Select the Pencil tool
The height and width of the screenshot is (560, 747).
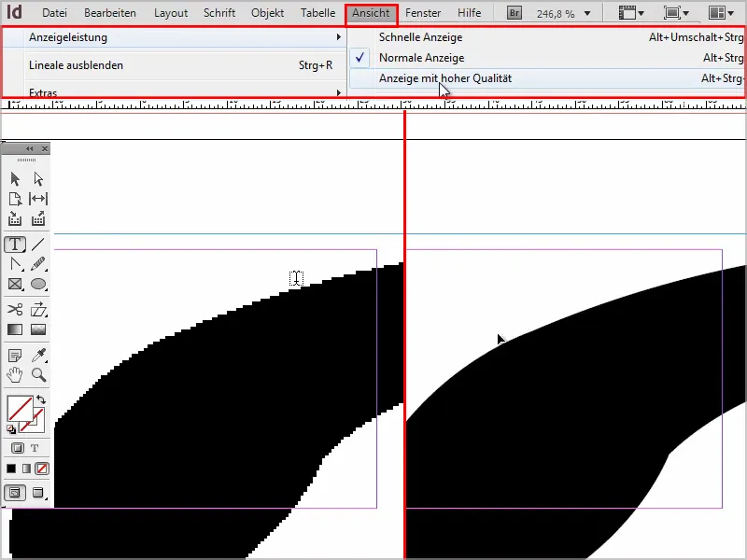(38, 264)
